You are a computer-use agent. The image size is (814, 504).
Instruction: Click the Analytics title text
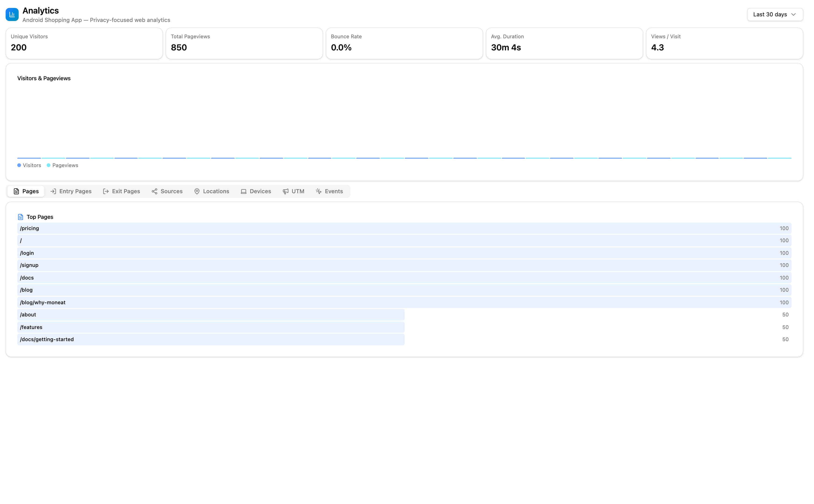pyautogui.click(x=41, y=11)
